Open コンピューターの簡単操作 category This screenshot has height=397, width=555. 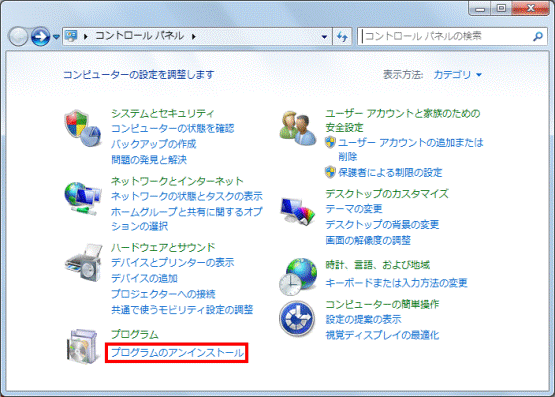382,304
